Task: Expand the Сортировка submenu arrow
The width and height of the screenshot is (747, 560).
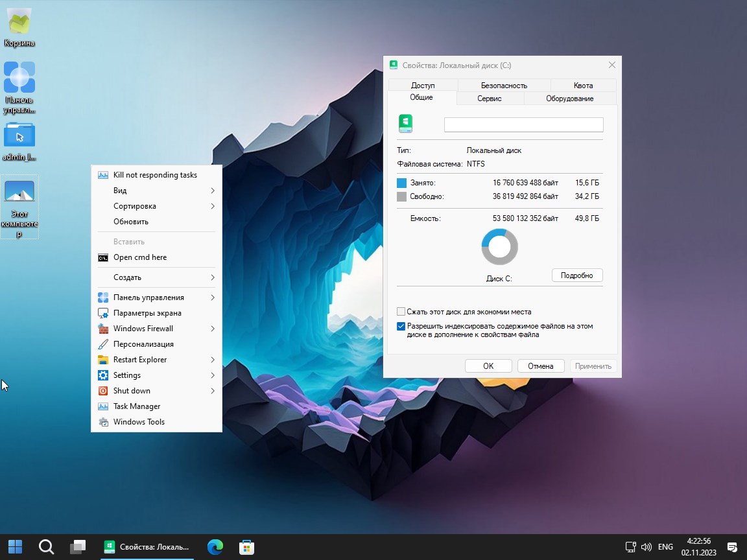Action: tap(213, 206)
